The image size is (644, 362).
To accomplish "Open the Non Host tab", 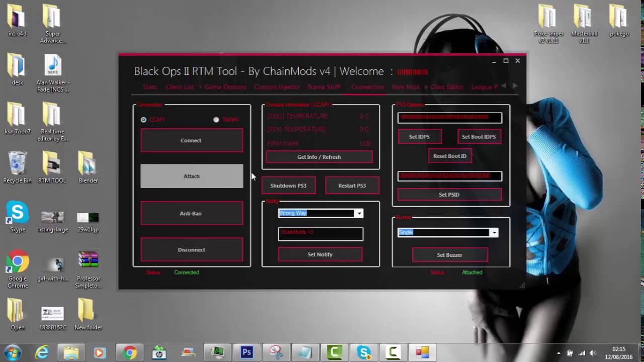I will 406,87.
